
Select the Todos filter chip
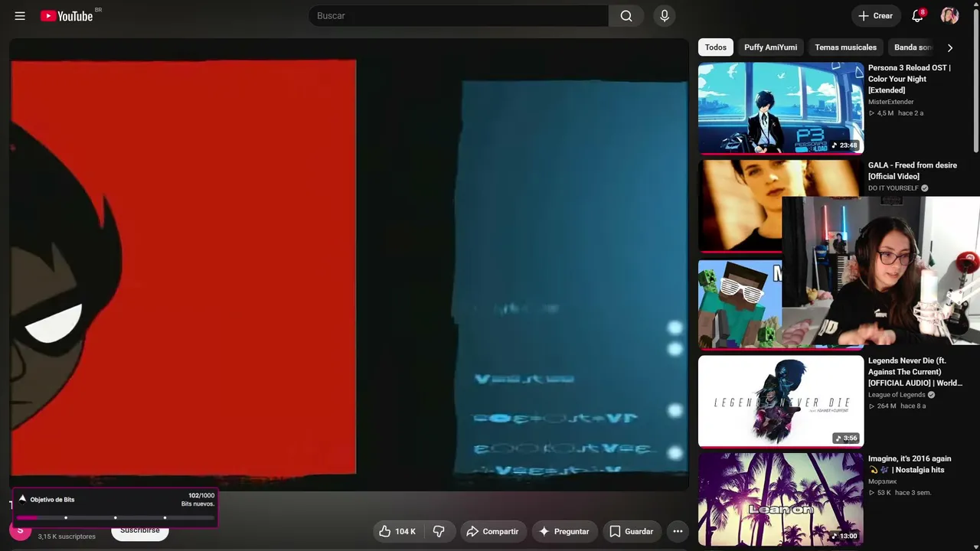click(716, 47)
